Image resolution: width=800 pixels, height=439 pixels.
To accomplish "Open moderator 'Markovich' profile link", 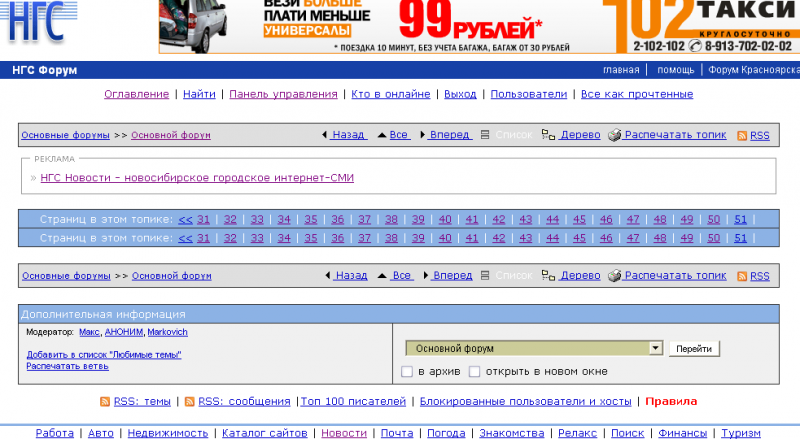I will pos(167,332).
